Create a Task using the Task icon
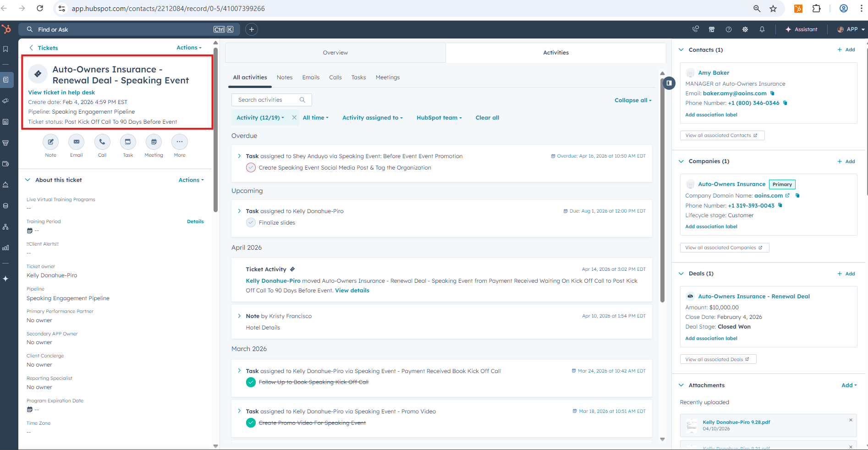This screenshot has height=450, width=868. coord(128,142)
